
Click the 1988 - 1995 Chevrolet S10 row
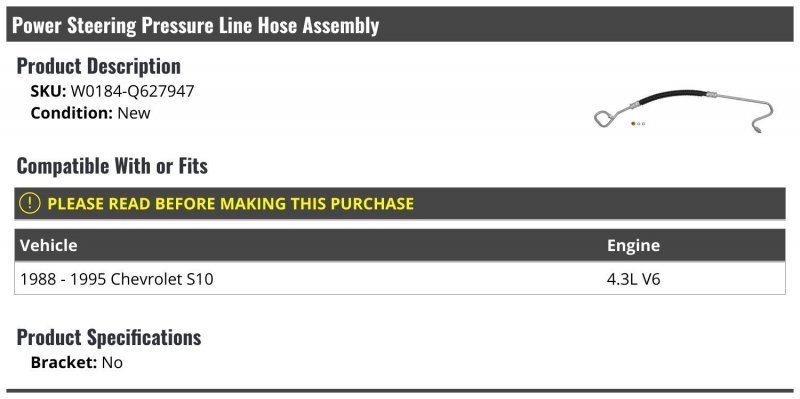click(x=399, y=279)
